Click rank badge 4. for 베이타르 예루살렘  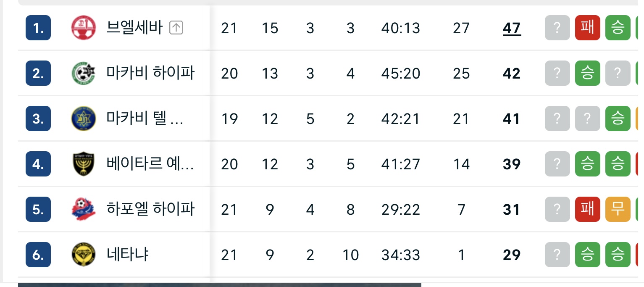coord(38,164)
